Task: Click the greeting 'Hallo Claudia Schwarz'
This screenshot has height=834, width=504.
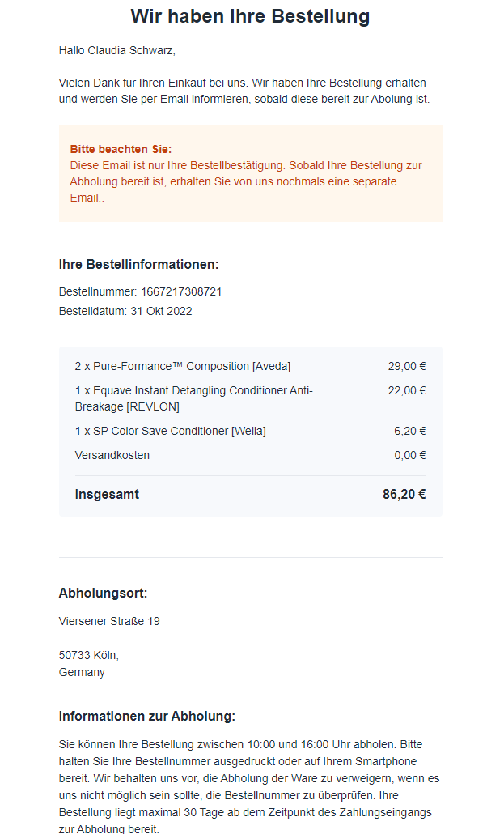Action: click(x=116, y=50)
